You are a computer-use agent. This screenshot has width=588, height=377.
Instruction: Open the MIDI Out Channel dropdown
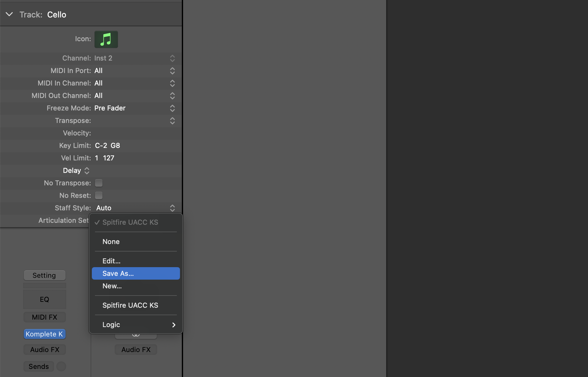point(172,96)
